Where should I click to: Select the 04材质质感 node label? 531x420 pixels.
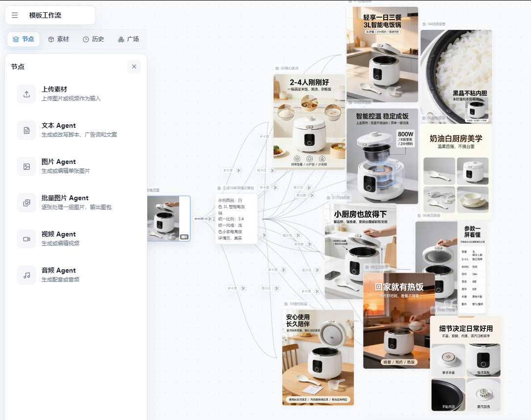tap(434, 24)
